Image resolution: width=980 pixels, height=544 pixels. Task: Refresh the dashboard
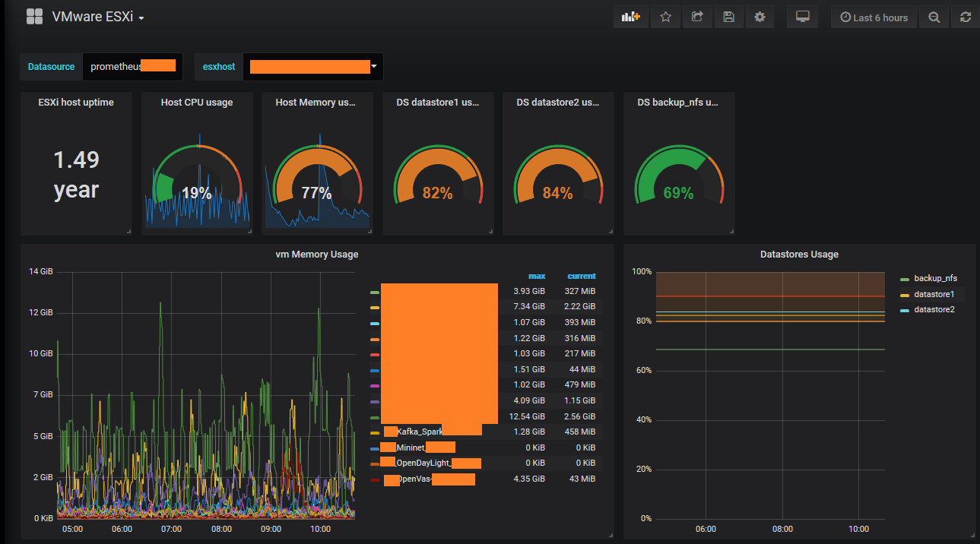pos(966,17)
